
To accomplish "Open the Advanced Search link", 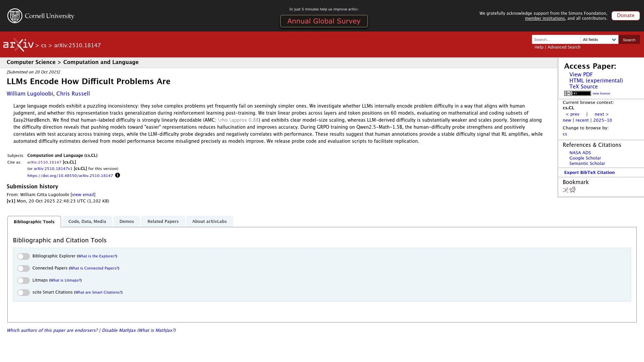I will coord(564,47).
